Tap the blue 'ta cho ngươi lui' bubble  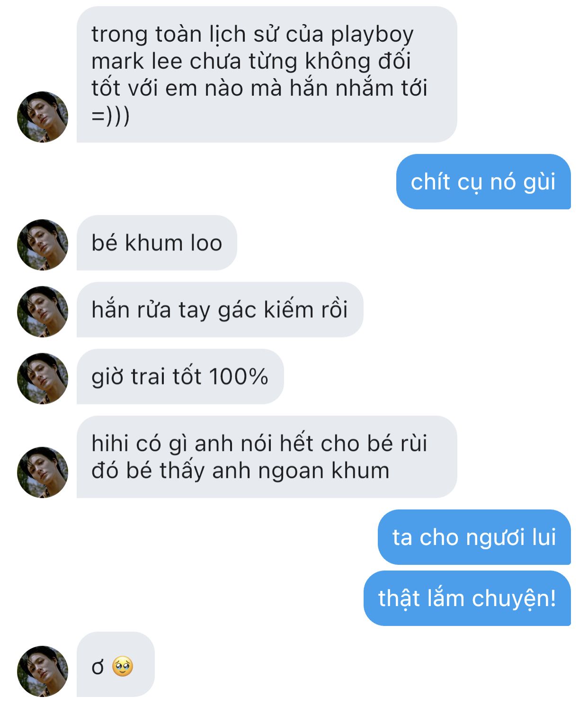(x=474, y=537)
